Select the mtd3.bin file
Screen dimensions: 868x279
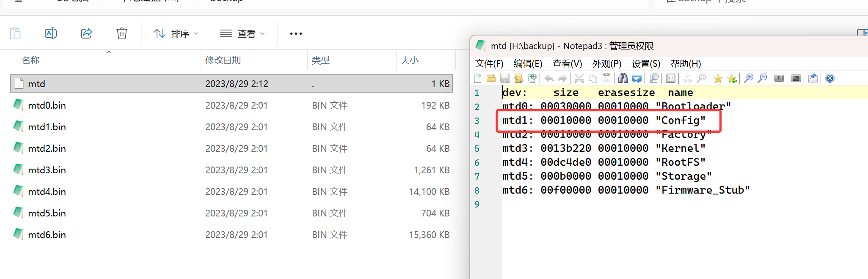pos(231,170)
